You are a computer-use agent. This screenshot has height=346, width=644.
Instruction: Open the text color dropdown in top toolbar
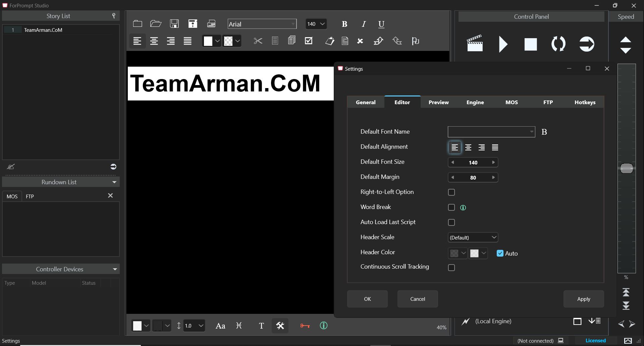[x=217, y=41]
